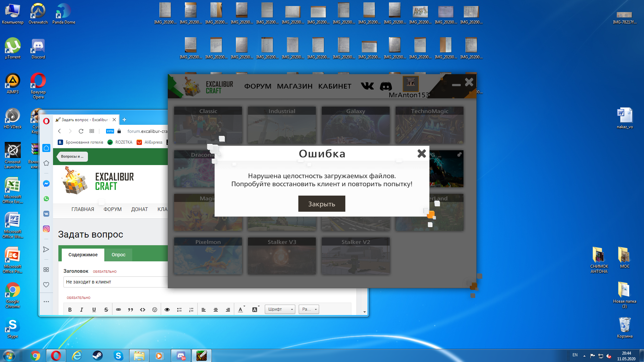Open Messenger in the Opera sidebar
The height and width of the screenshot is (362, 644).
tap(46, 184)
